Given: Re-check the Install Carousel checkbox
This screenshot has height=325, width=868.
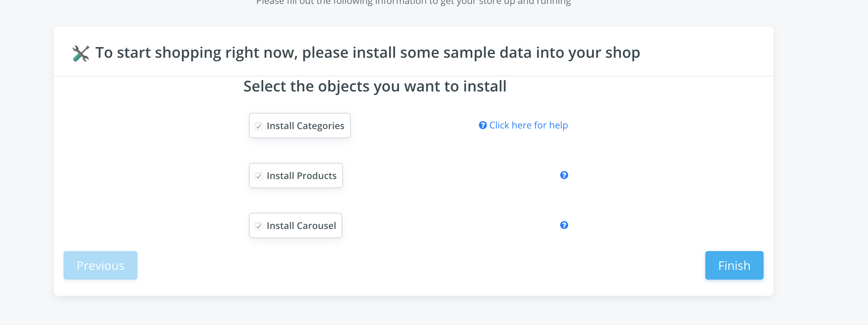Looking at the screenshot, I should pyautogui.click(x=258, y=225).
